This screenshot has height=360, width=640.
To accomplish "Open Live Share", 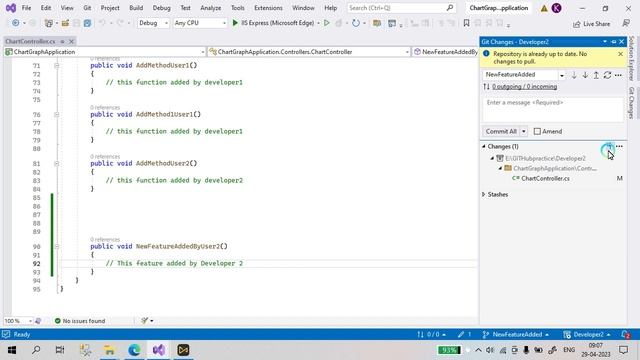I will coord(591,24).
